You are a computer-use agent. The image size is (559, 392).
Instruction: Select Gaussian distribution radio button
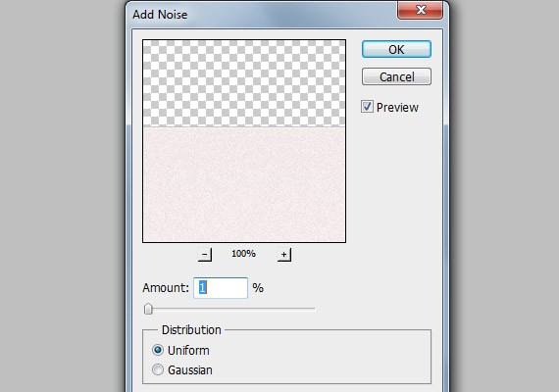tap(158, 369)
